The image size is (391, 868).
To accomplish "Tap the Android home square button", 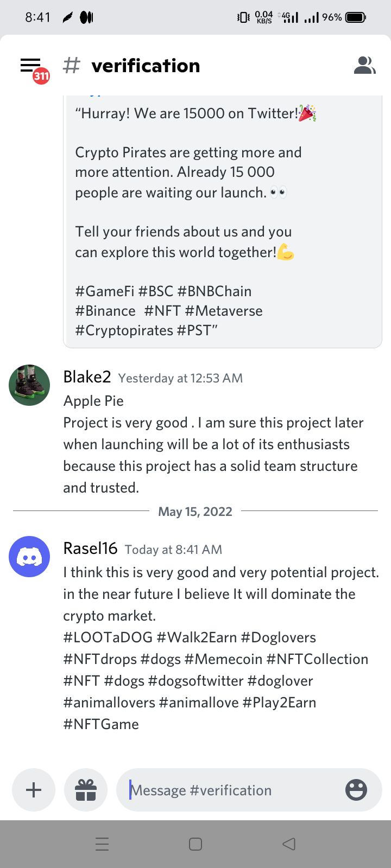I will 195,844.
